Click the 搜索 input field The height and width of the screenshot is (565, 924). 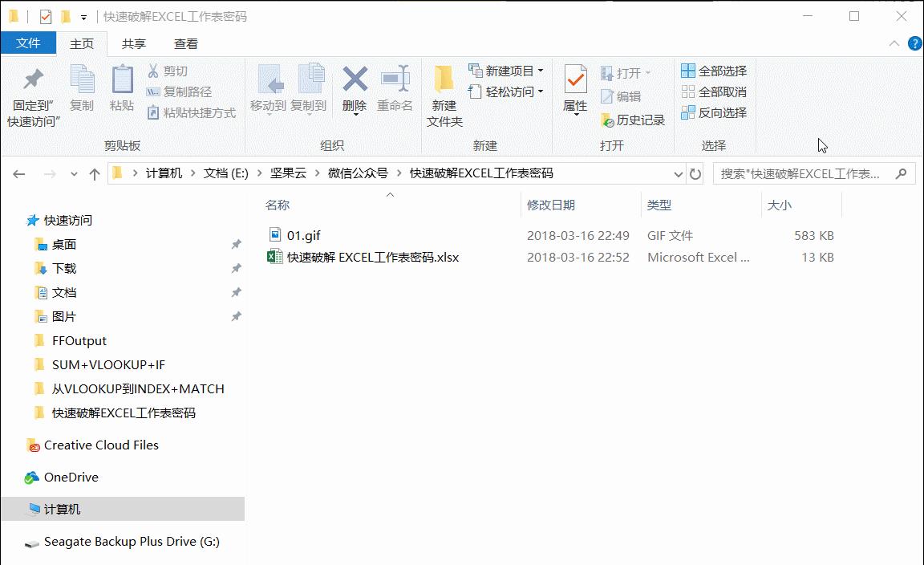click(802, 173)
